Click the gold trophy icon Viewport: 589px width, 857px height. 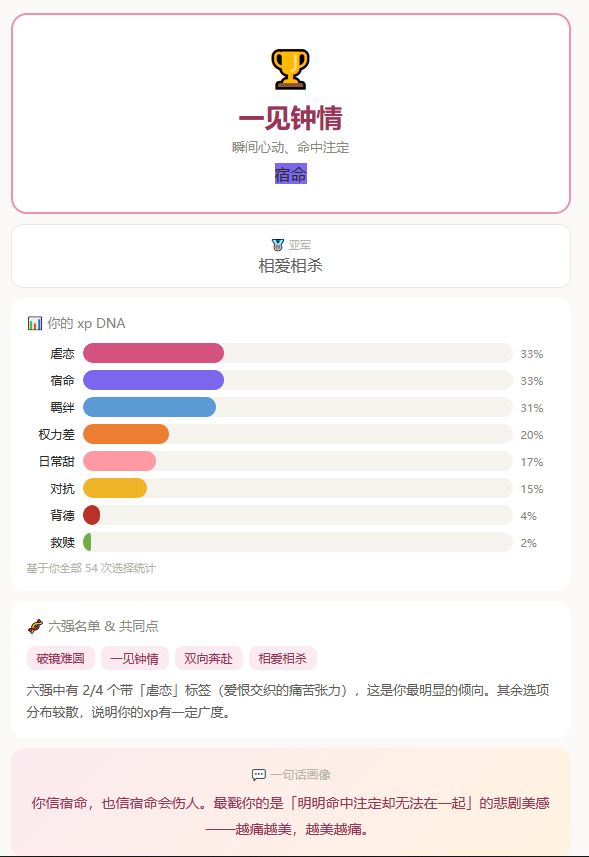click(290, 69)
